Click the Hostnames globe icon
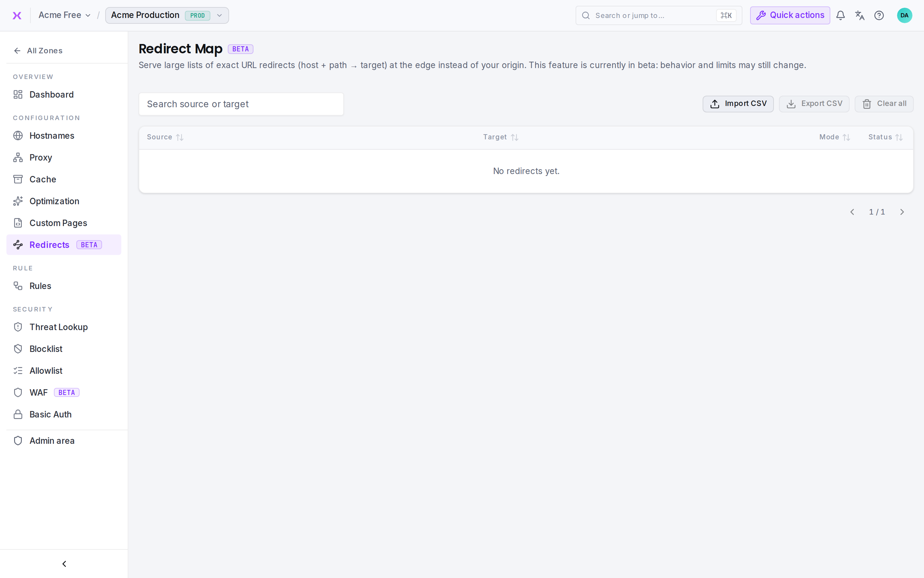 [18, 136]
